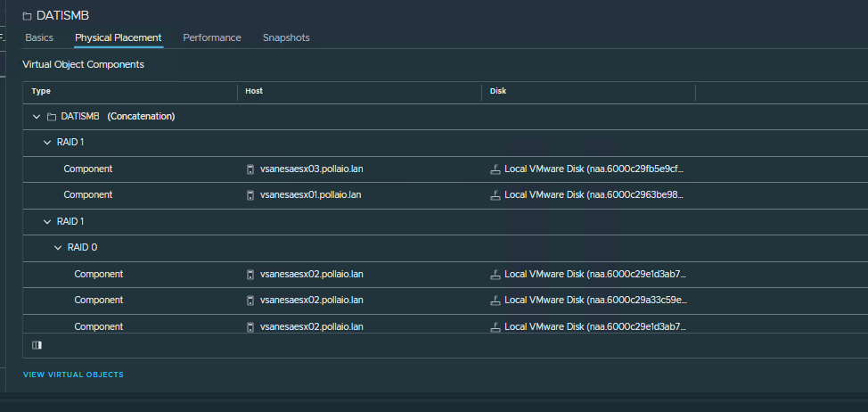The image size is (868, 412).
Task: Click disk icon for naa.6000c2963be98 disk
Action: pos(495,195)
